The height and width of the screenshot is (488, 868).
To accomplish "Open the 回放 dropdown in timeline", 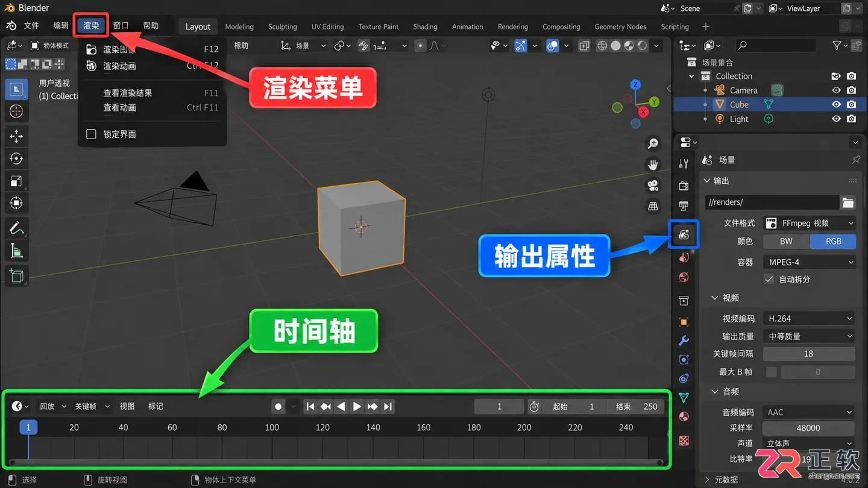I will tap(52, 407).
